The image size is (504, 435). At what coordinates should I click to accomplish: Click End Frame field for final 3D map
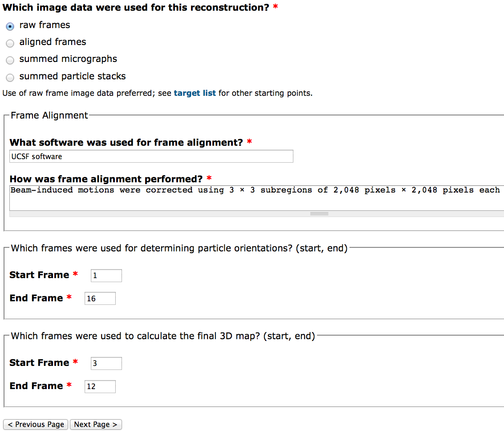(100, 386)
